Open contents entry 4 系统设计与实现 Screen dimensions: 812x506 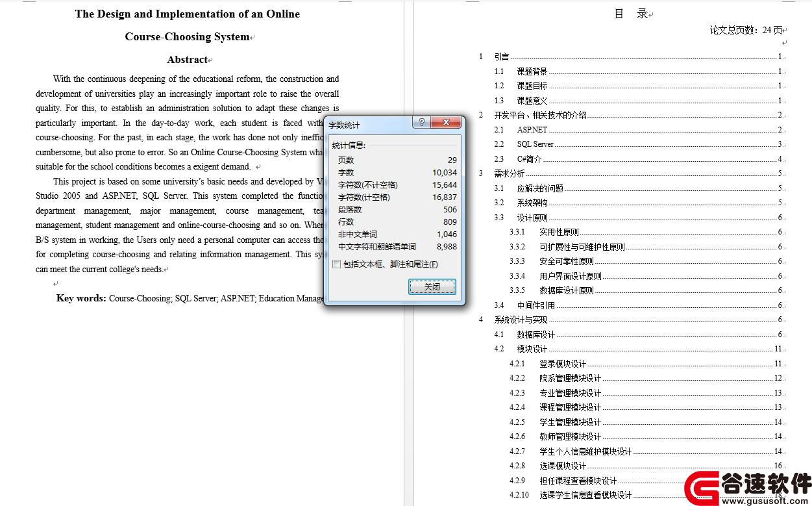(x=631, y=320)
